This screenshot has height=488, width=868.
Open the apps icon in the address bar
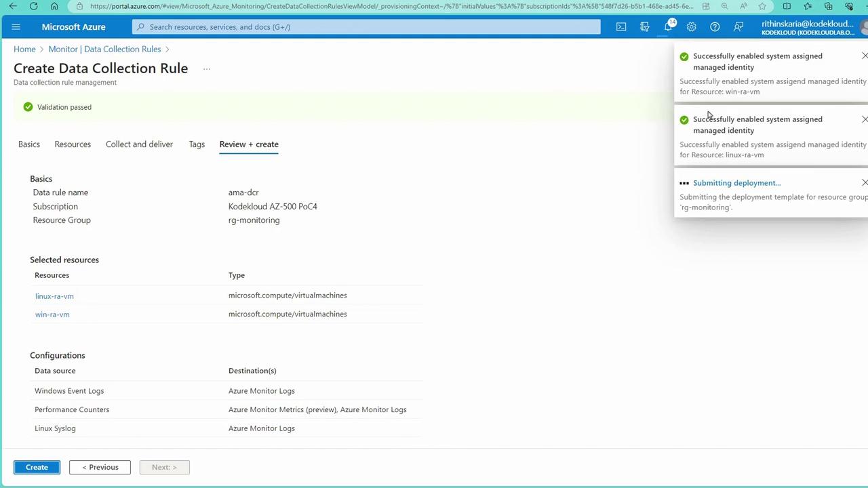706,6
